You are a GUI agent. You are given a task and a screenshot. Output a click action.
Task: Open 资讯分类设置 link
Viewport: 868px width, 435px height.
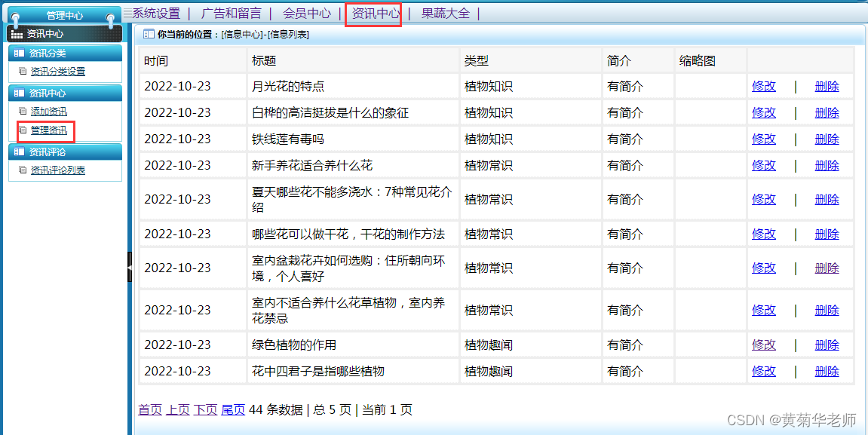(x=57, y=72)
